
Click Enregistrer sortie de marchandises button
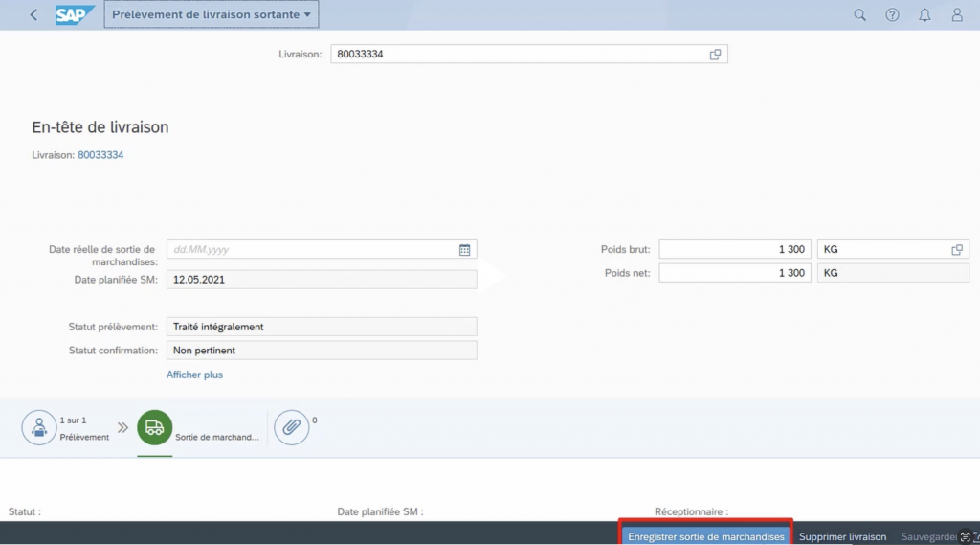705,536
